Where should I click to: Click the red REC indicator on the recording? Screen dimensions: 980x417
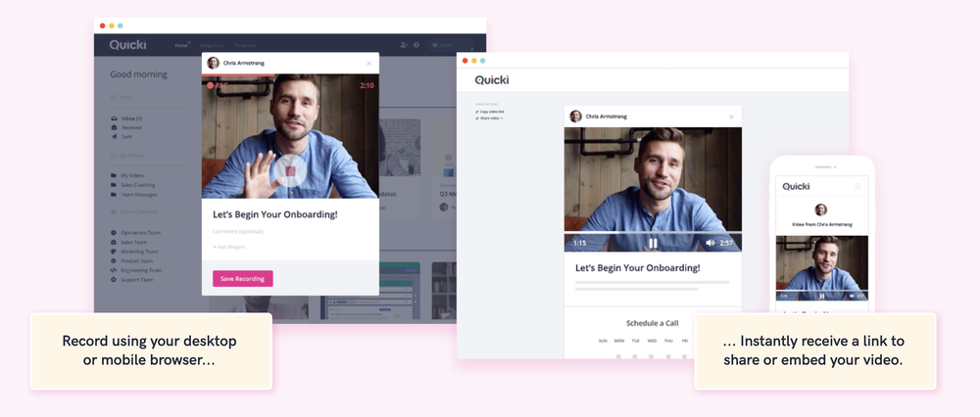(x=217, y=85)
